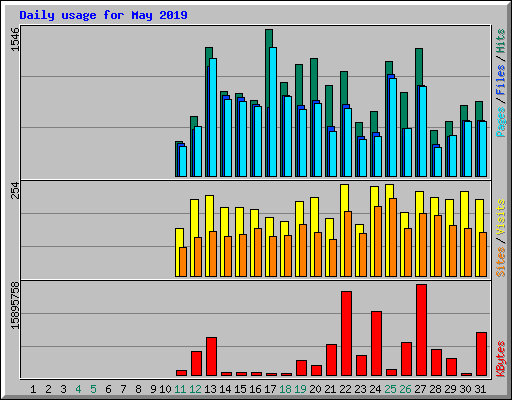The image size is (512, 400).
Task: Click the 'Daily usage for May 2019' title
Action: [x=103, y=15]
